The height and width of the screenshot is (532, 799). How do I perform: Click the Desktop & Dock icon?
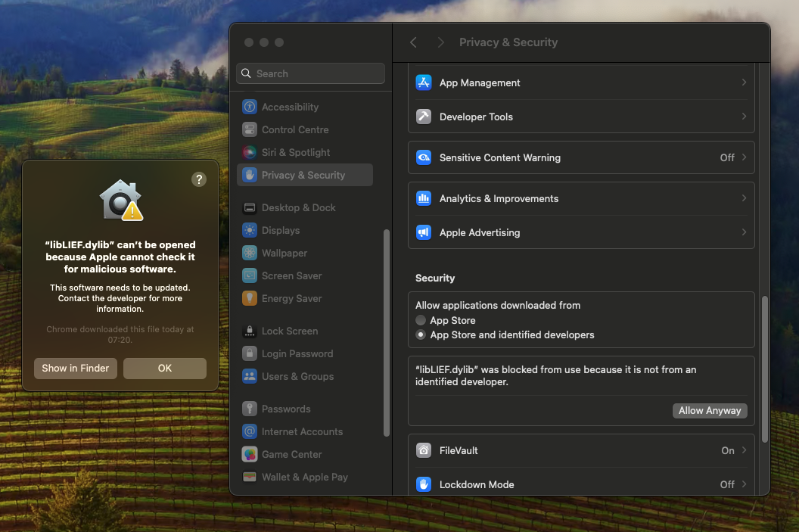249,207
